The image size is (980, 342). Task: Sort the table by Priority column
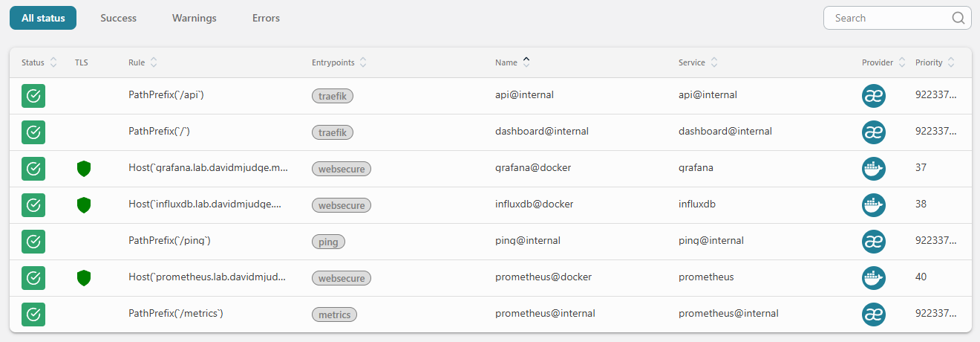935,63
